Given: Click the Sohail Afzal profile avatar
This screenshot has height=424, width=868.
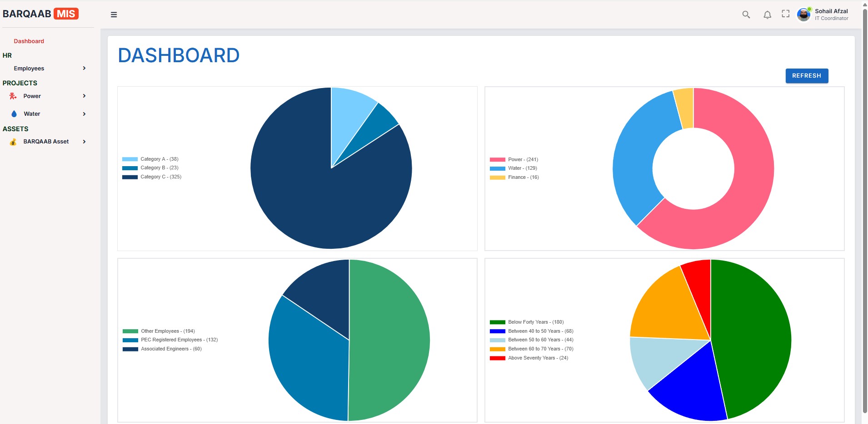Looking at the screenshot, I should coord(803,15).
